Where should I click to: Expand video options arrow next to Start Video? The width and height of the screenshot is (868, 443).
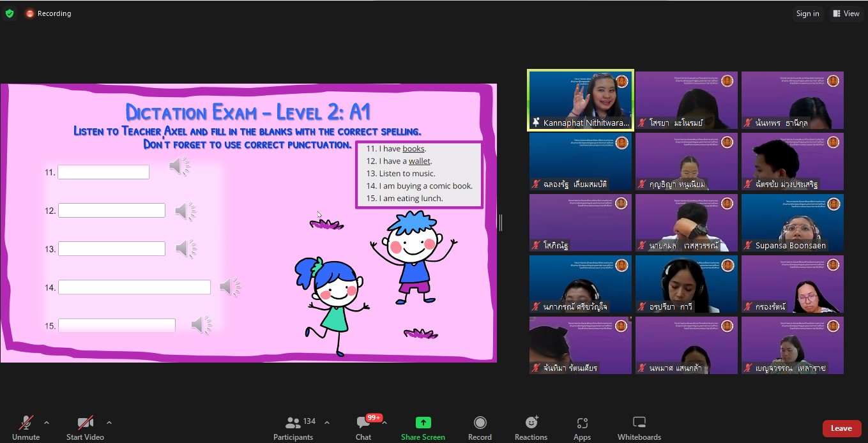tap(109, 423)
